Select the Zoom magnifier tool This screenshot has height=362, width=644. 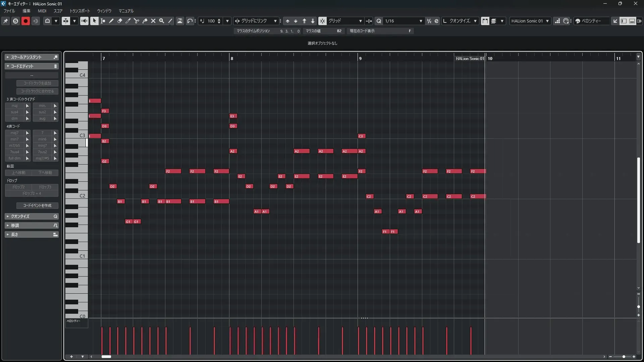[x=162, y=21]
